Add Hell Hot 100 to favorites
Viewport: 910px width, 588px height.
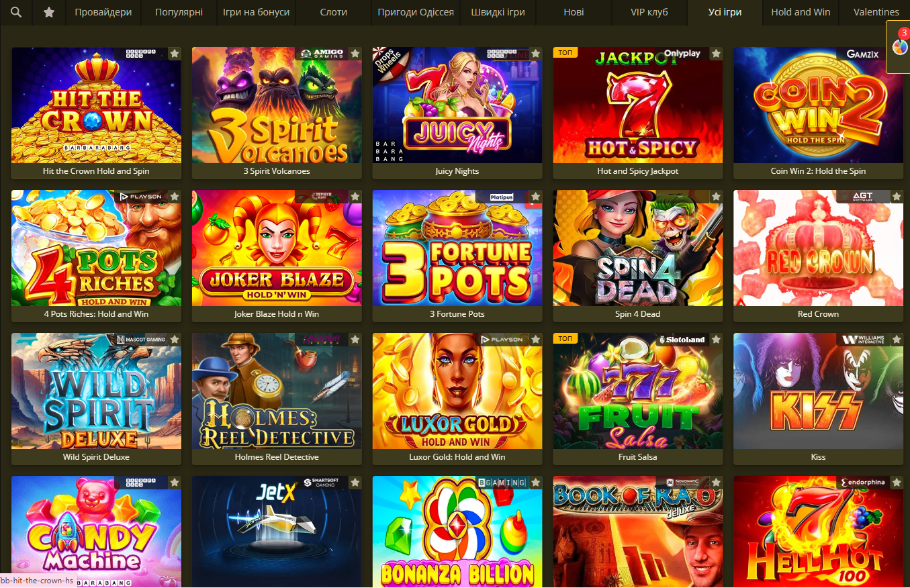897,483
